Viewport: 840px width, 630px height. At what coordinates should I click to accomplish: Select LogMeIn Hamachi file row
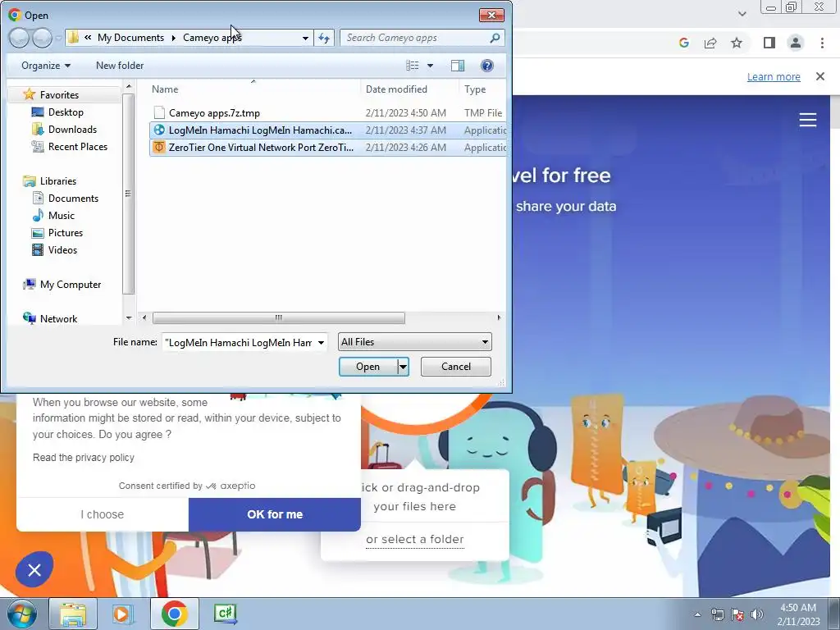(x=328, y=130)
